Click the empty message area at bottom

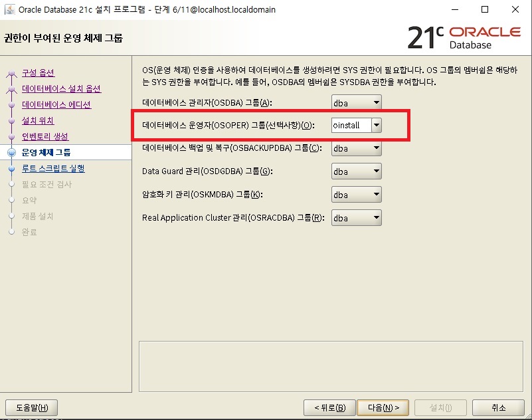click(331, 366)
